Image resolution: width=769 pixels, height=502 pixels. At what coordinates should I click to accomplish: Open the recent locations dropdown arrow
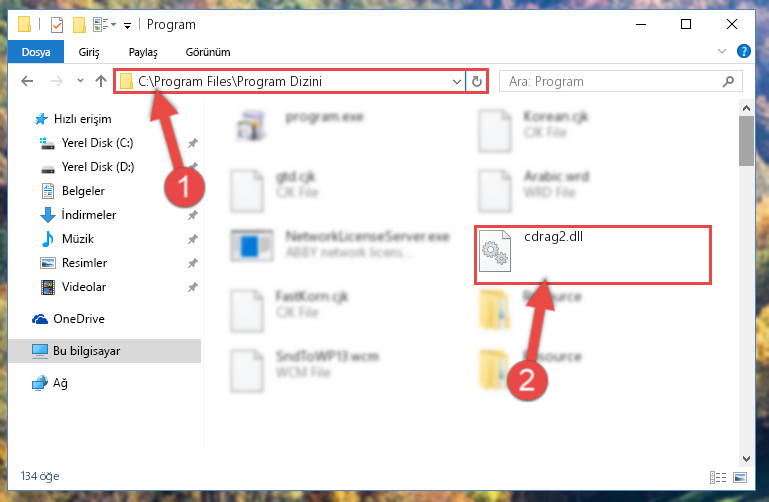pos(80,81)
